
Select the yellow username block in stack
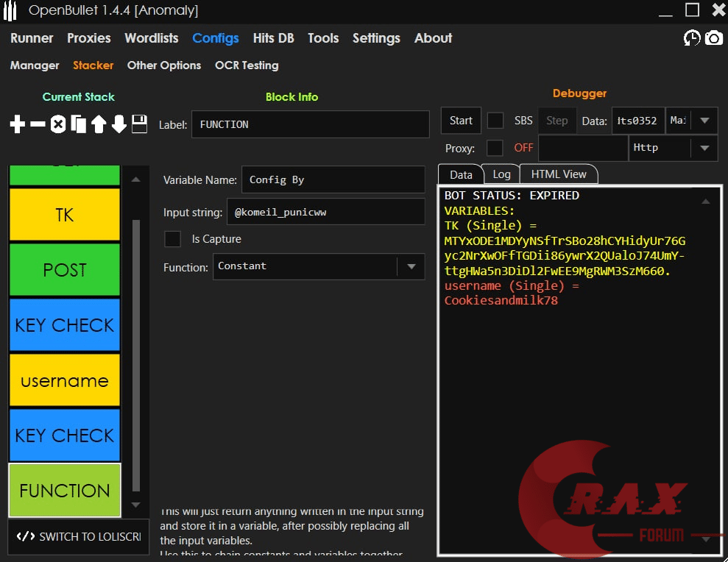(x=65, y=380)
